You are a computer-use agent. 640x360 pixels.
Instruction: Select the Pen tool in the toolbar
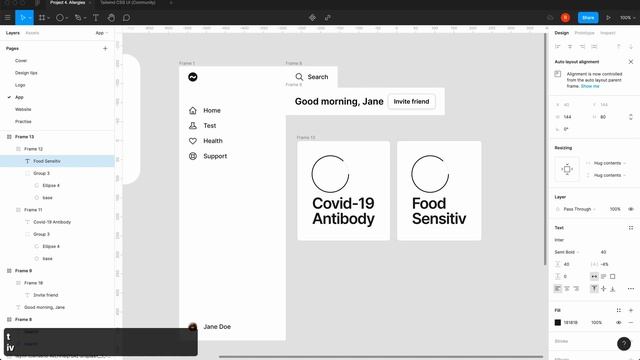pyautogui.click(x=78, y=18)
